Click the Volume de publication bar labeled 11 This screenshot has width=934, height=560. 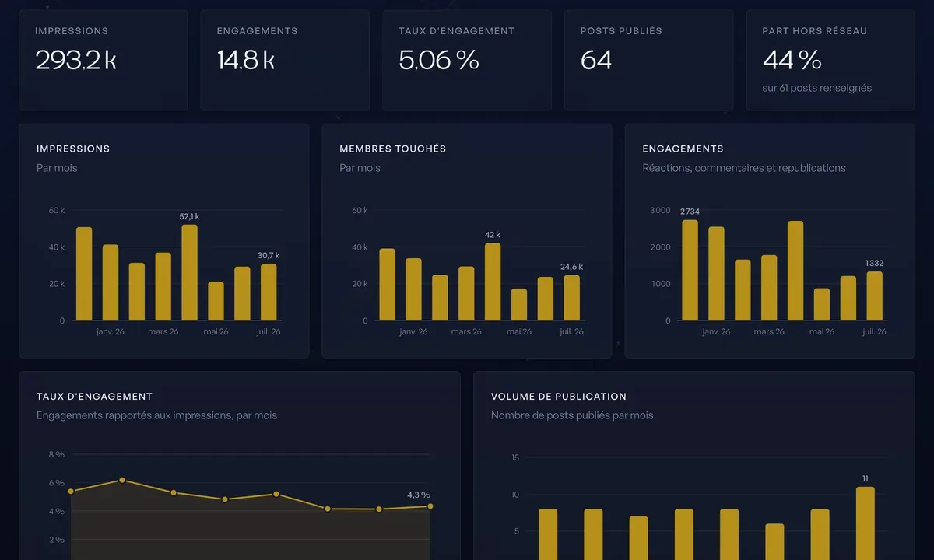click(866, 523)
